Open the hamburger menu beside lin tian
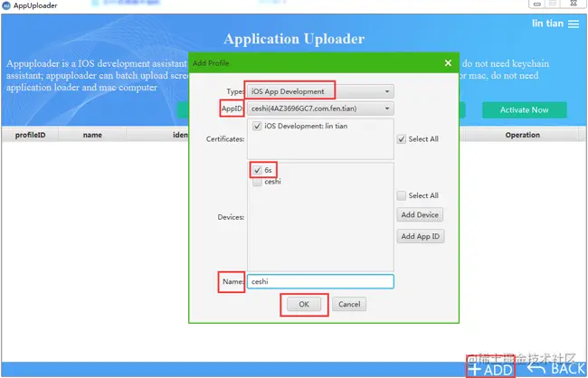This screenshot has height=378, width=588. pyautogui.click(x=574, y=24)
